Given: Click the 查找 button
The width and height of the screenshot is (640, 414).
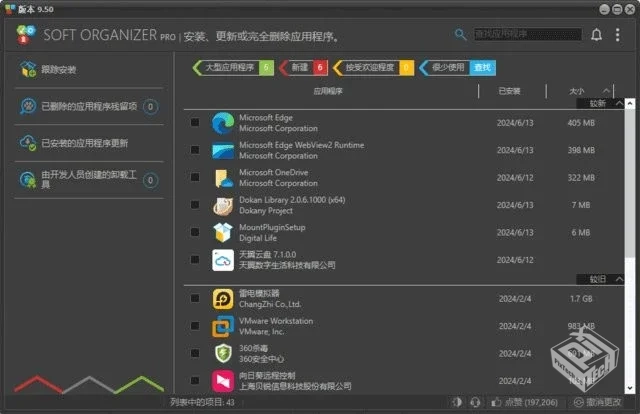Looking at the screenshot, I should pos(483,67).
